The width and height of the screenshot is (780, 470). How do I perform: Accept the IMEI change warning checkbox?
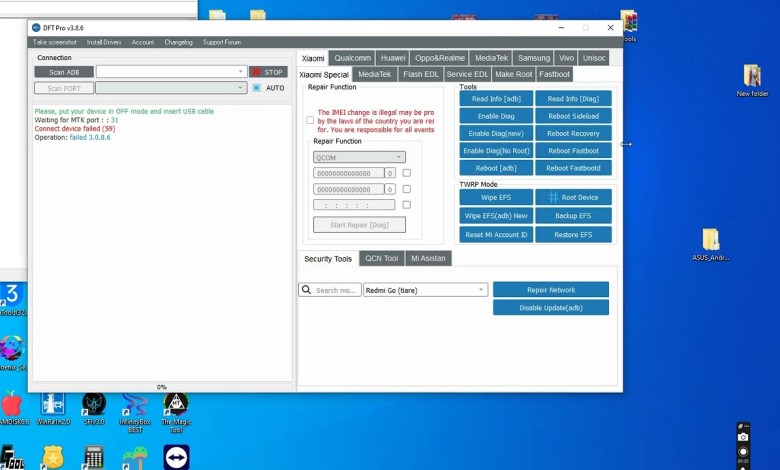pyautogui.click(x=310, y=120)
